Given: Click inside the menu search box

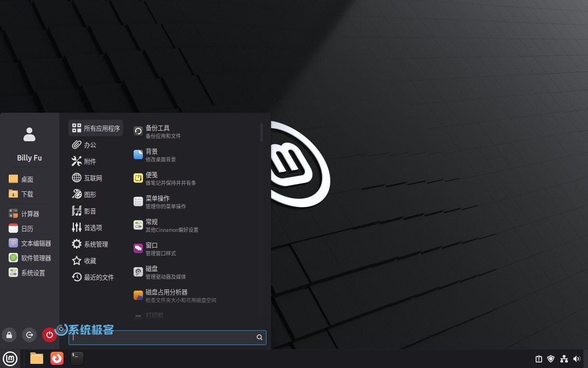Looking at the screenshot, I should [x=165, y=337].
